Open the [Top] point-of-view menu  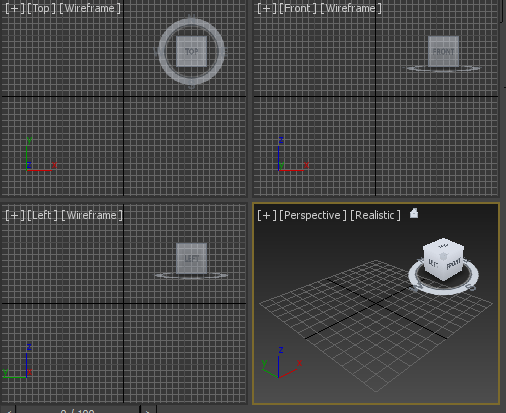coord(41,8)
